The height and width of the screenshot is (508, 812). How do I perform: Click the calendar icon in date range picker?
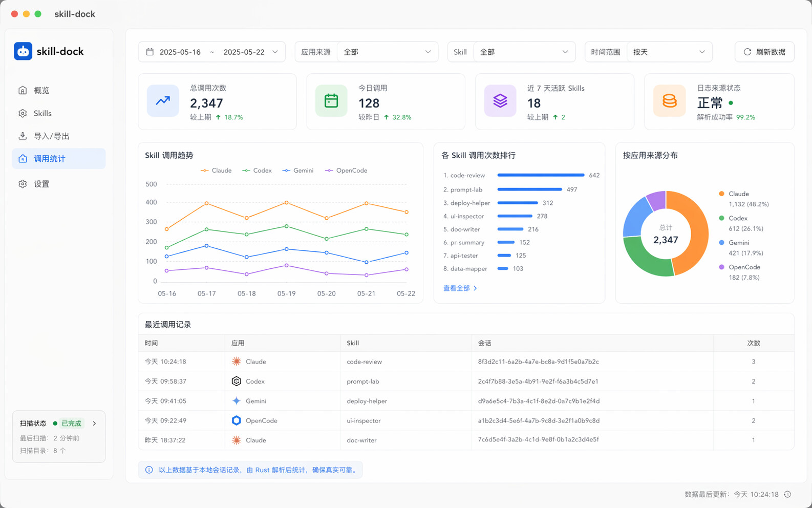[x=150, y=52]
